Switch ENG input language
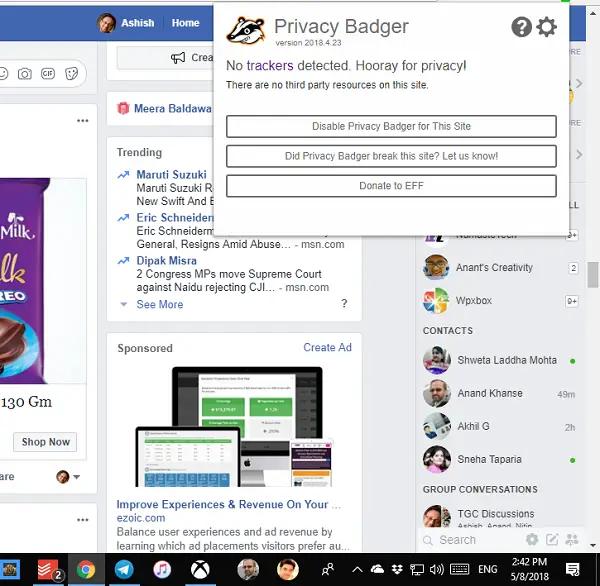The width and height of the screenshot is (600, 586). [488, 570]
